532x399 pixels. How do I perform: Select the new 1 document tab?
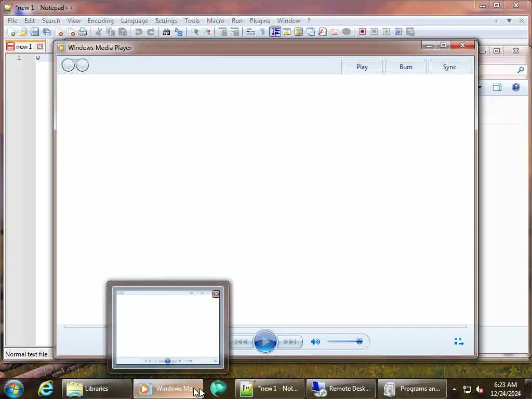point(24,47)
